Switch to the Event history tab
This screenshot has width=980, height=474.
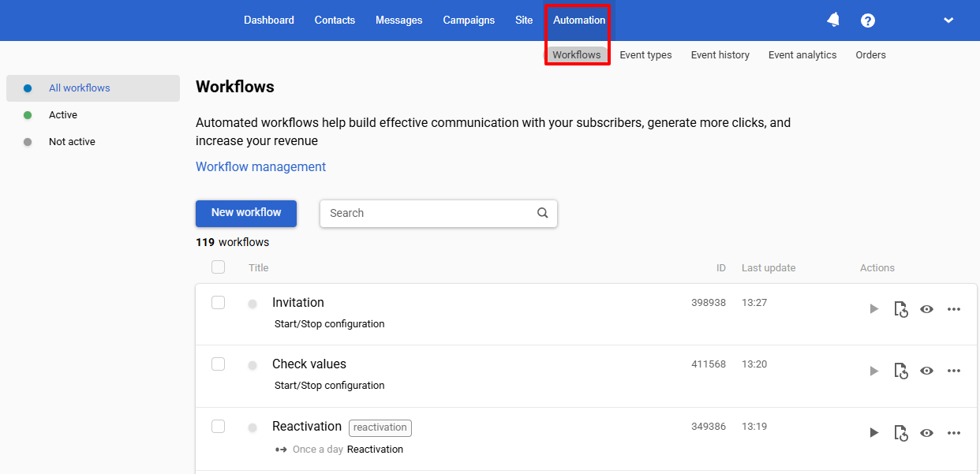click(x=720, y=54)
